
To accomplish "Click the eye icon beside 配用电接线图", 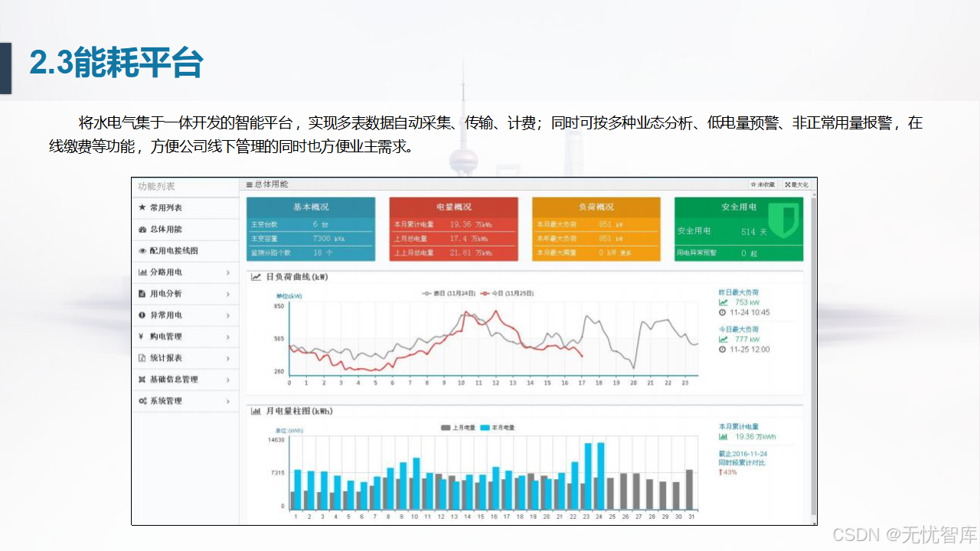I will tap(142, 251).
